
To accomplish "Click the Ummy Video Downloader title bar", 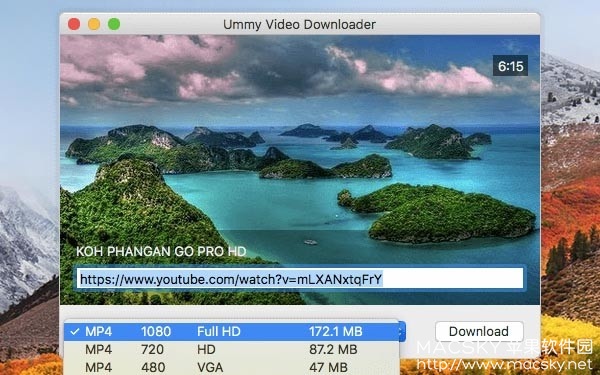I will tap(299, 24).
